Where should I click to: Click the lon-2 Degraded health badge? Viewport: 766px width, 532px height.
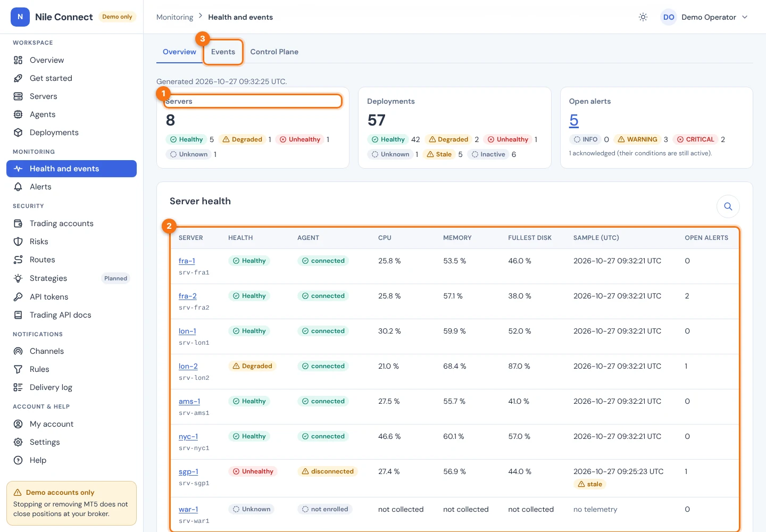tap(252, 366)
